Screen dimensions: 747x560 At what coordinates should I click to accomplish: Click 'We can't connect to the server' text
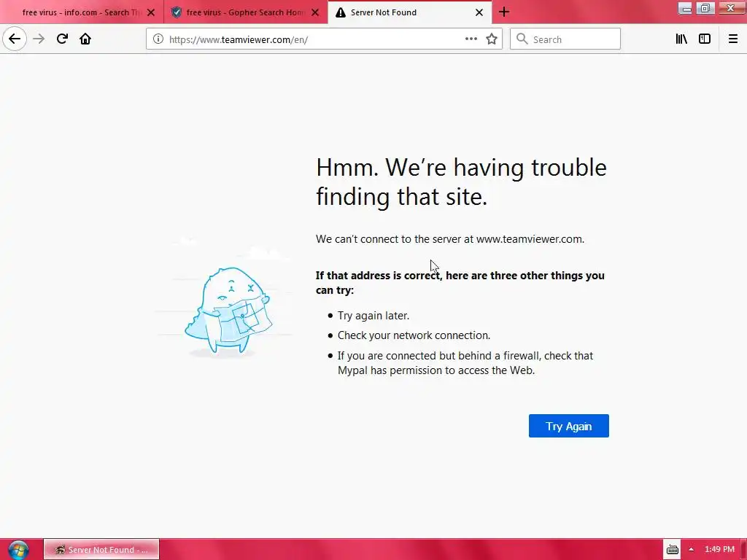pos(449,239)
